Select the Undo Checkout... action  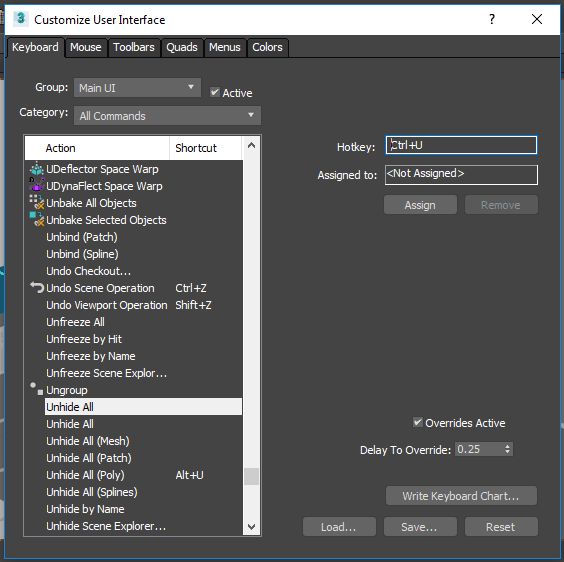88,271
